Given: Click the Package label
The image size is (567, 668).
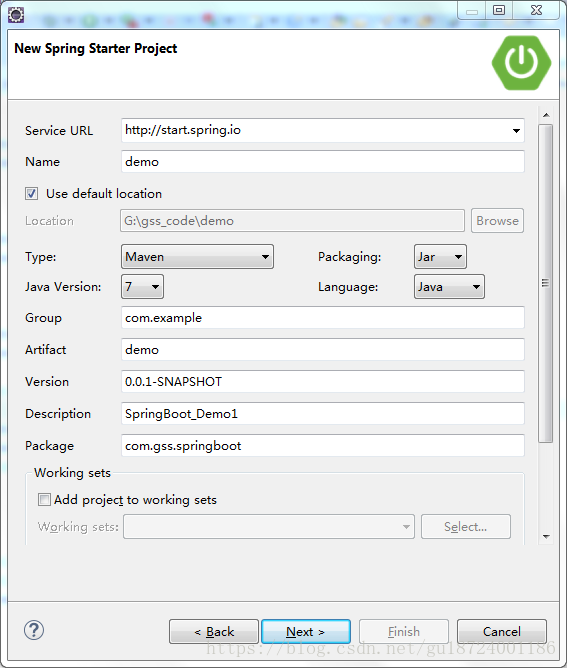Looking at the screenshot, I should point(49,446).
